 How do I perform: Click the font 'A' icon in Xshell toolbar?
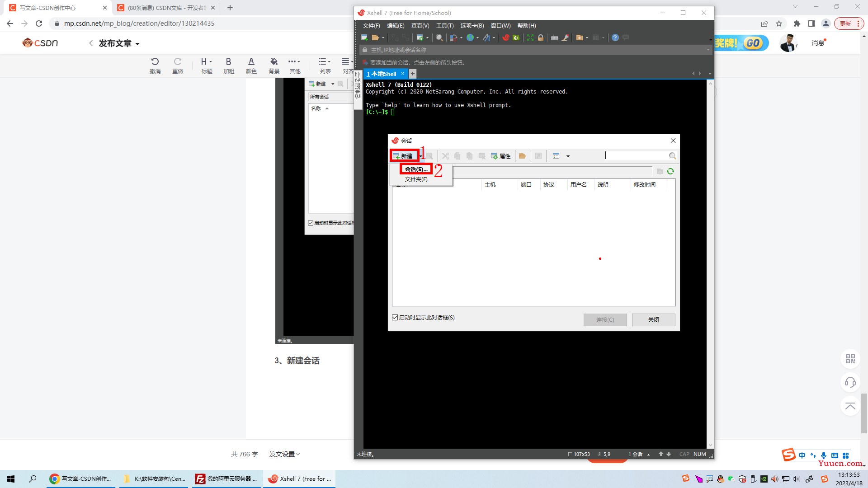point(486,38)
